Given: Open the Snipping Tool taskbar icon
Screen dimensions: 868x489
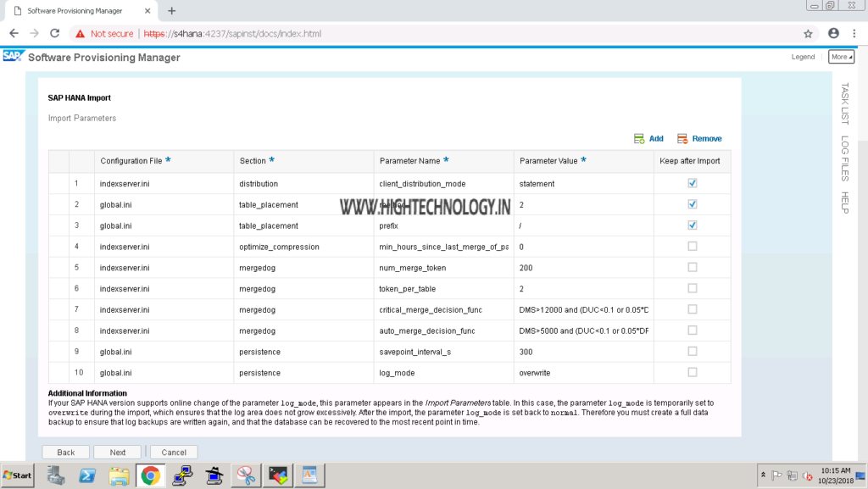Looking at the screenshot, I should click(x=246, y=475).
